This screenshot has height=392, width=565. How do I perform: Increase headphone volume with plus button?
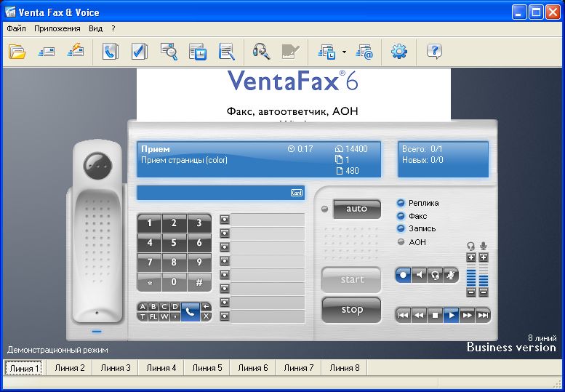pyautogui.click(x=471, y=257)
